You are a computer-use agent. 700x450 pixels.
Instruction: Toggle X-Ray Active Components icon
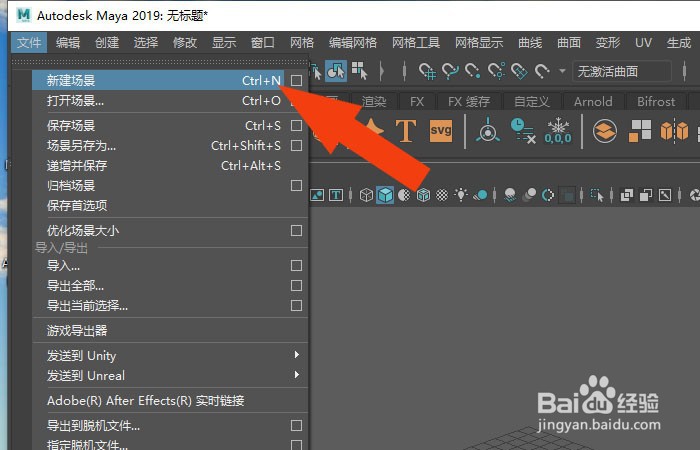(x=646, y=195)
